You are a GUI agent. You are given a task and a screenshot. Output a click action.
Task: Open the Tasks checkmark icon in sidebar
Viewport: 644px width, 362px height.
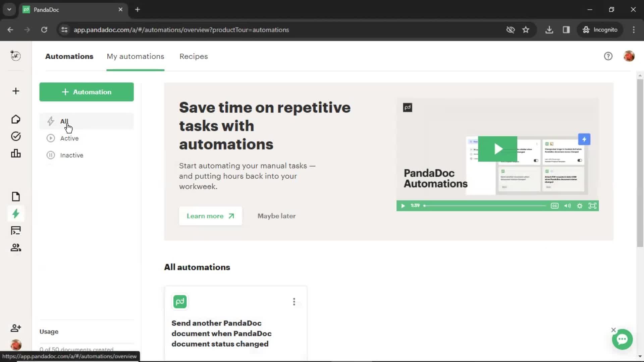(16, 136)
